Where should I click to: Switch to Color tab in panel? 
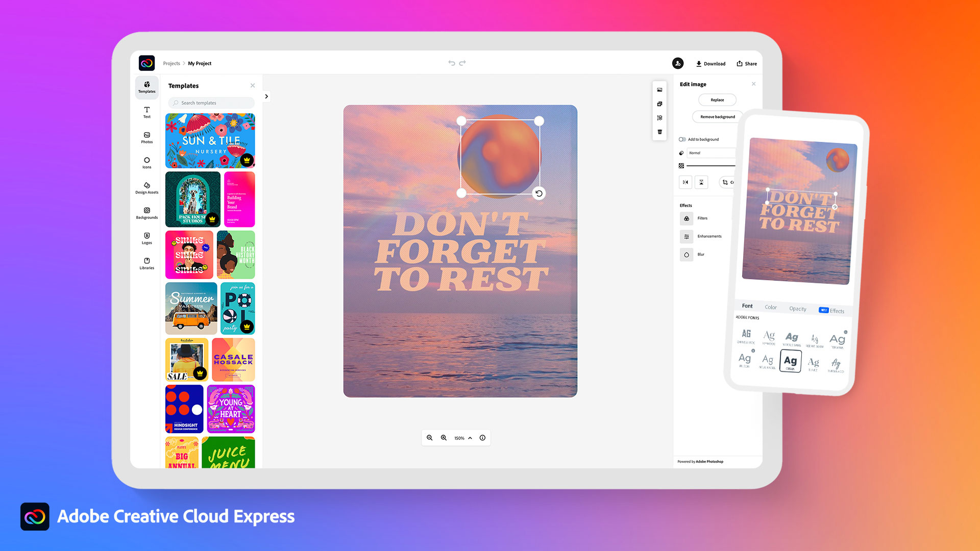coord(770,307)
